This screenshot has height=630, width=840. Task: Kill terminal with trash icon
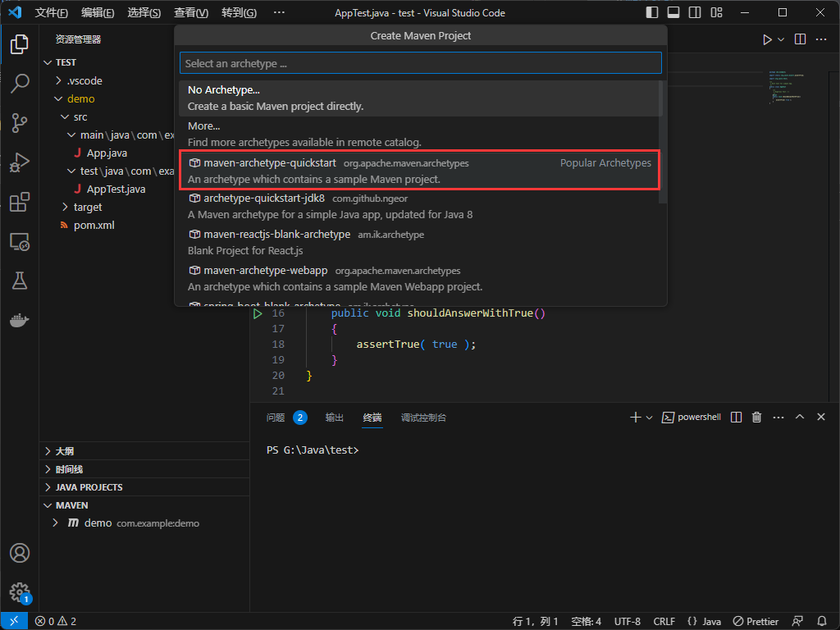point(756,418)
